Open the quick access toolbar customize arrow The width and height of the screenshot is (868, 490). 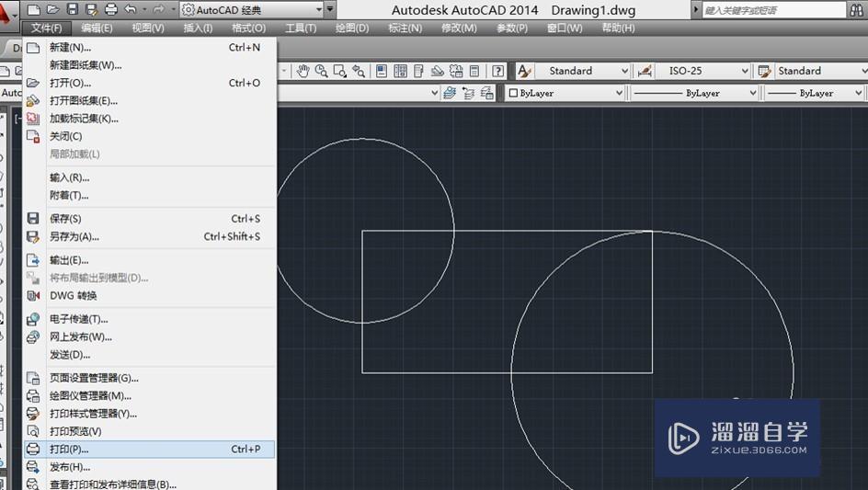330,9
